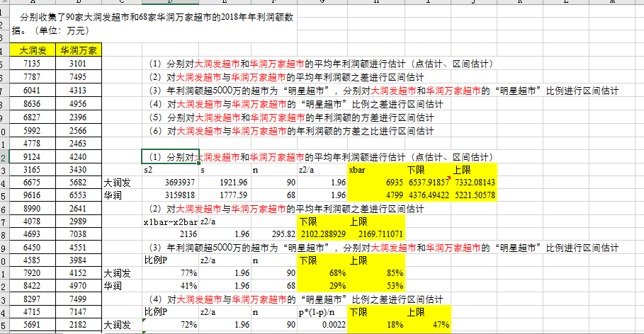
Task: Click question (5) about 方差进行区间估计
Action: pos(291,117)
